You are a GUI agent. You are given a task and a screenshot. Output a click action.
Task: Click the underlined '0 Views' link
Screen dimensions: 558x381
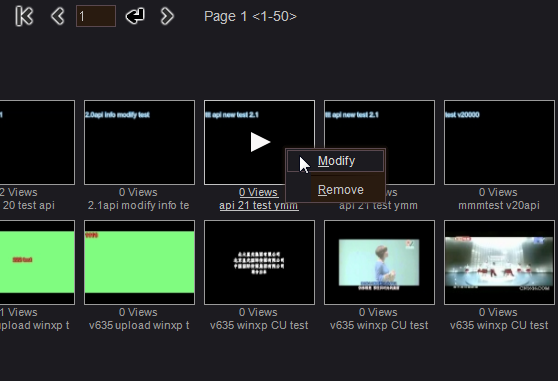(258, 192)
